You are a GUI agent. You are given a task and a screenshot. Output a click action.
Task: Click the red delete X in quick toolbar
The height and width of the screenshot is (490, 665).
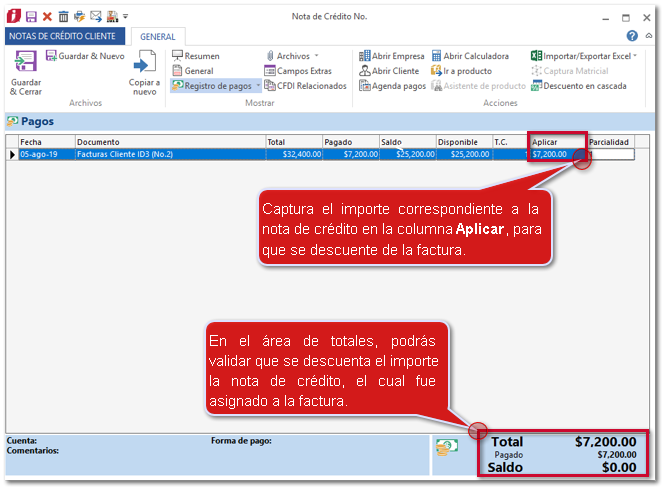(x=47, y=17)
